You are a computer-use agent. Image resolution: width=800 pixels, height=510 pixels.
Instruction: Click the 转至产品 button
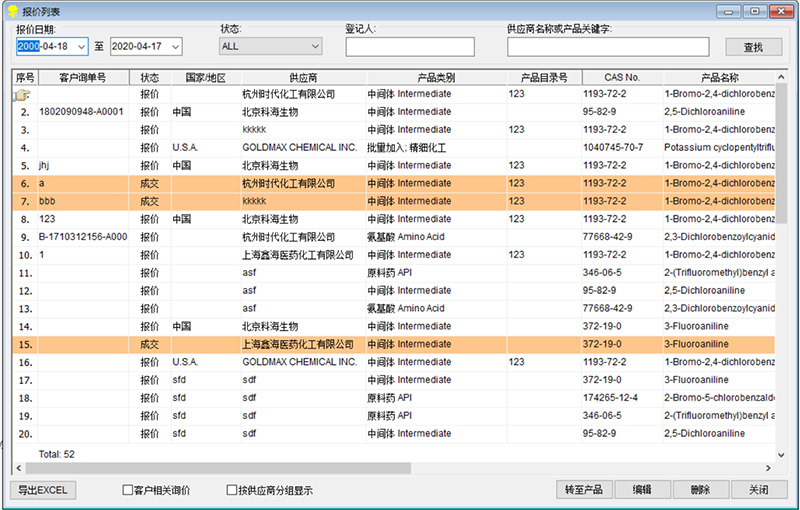[x=584, y=490]
